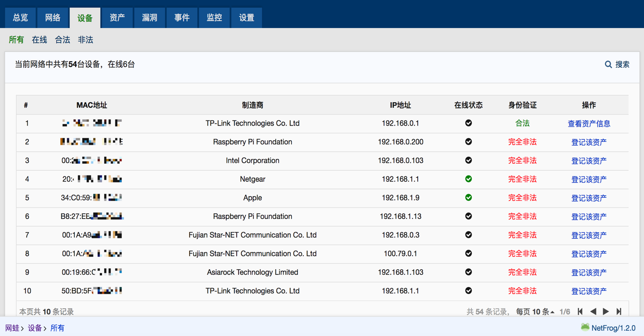Jump to last page of records
This screenshot has width=644, height=336.
point(619,311)
